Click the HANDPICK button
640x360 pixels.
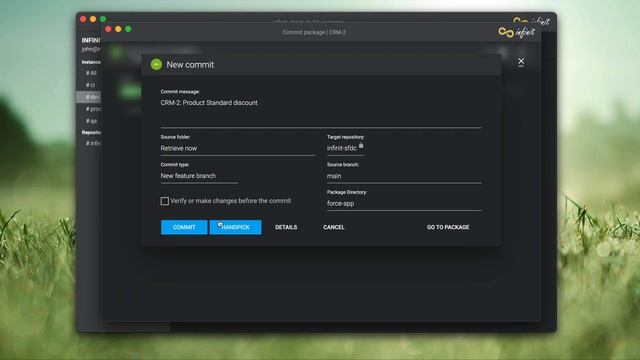[236, 227]
